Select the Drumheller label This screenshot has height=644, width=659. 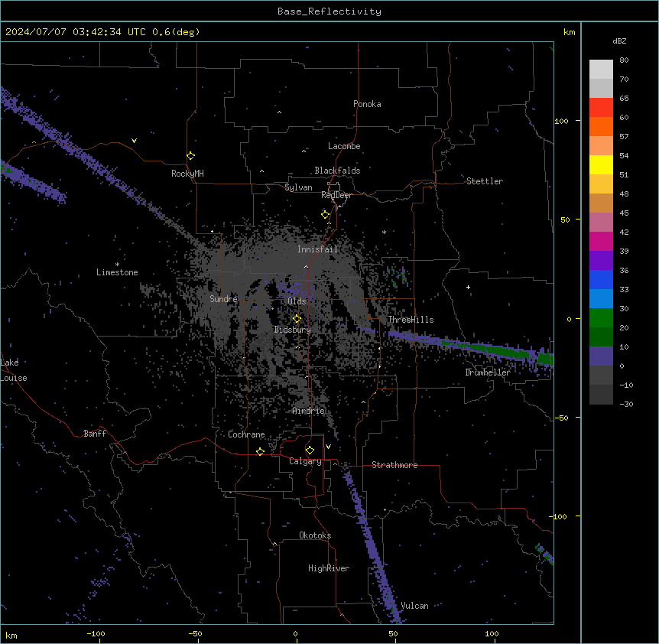[x=488, y=372]
